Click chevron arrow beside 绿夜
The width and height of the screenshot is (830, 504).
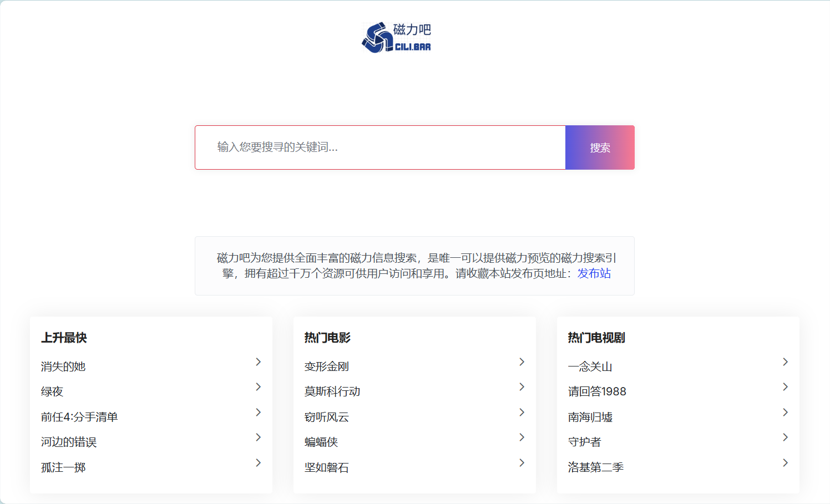(258, 387)
